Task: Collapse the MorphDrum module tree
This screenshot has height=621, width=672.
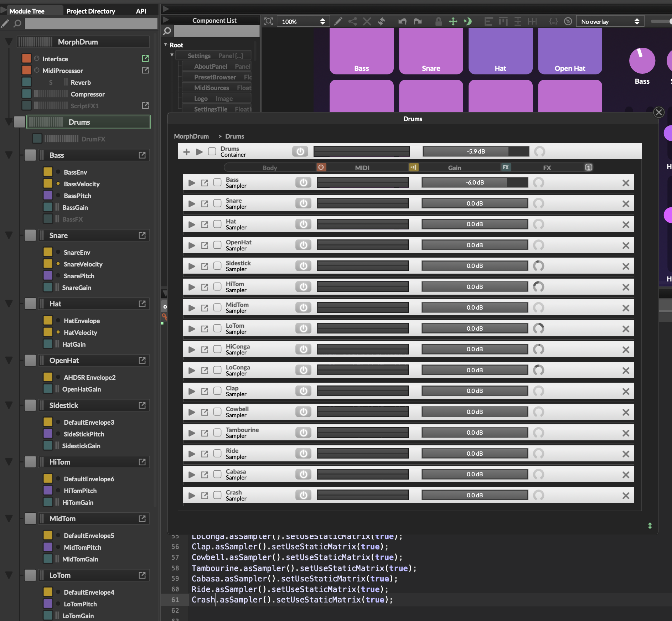Action: pos(9,42)
